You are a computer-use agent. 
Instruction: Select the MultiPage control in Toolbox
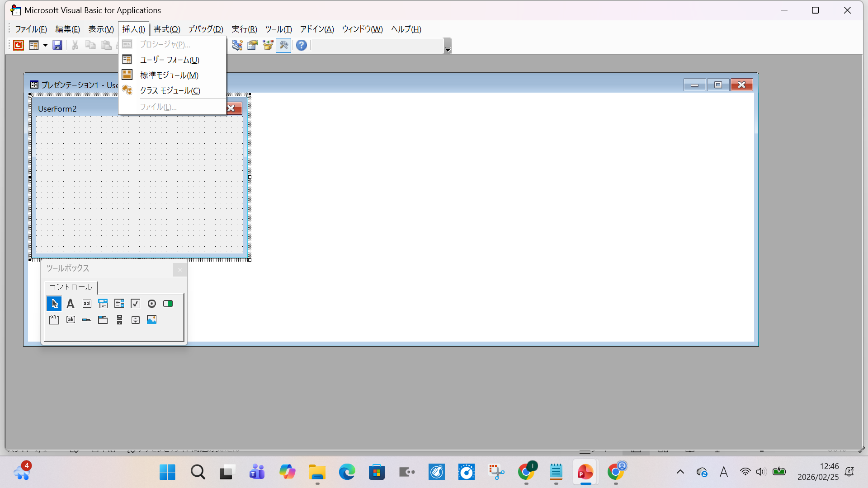coord(103,320)
